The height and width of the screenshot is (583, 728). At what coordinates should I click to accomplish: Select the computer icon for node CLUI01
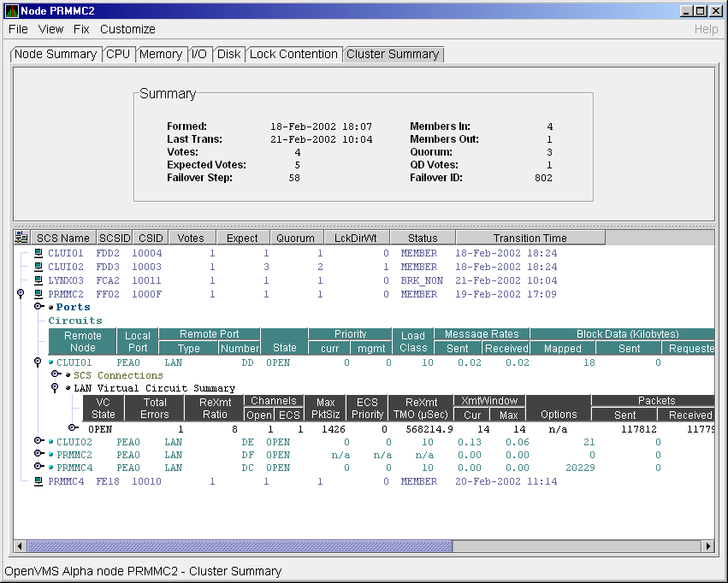point(39,253)
